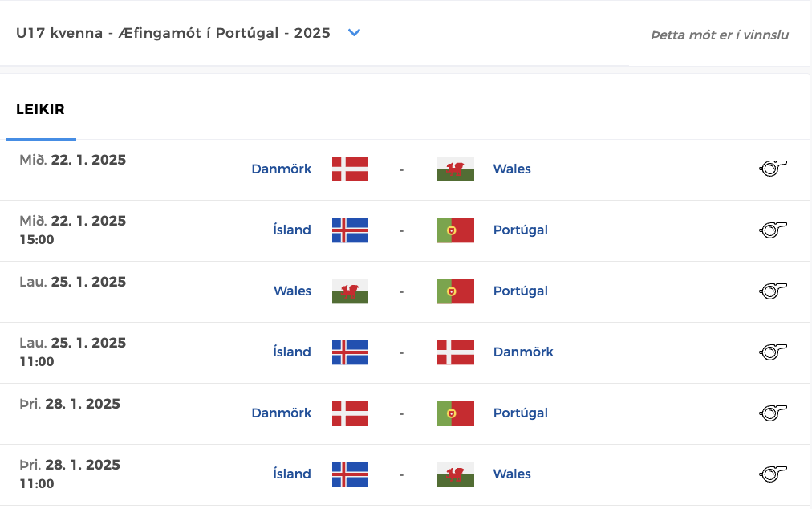The height and width of the screenshot is (509, 812).
Task: Click Wales flag in Ísland - Wales row
Action: coord(456,474)
